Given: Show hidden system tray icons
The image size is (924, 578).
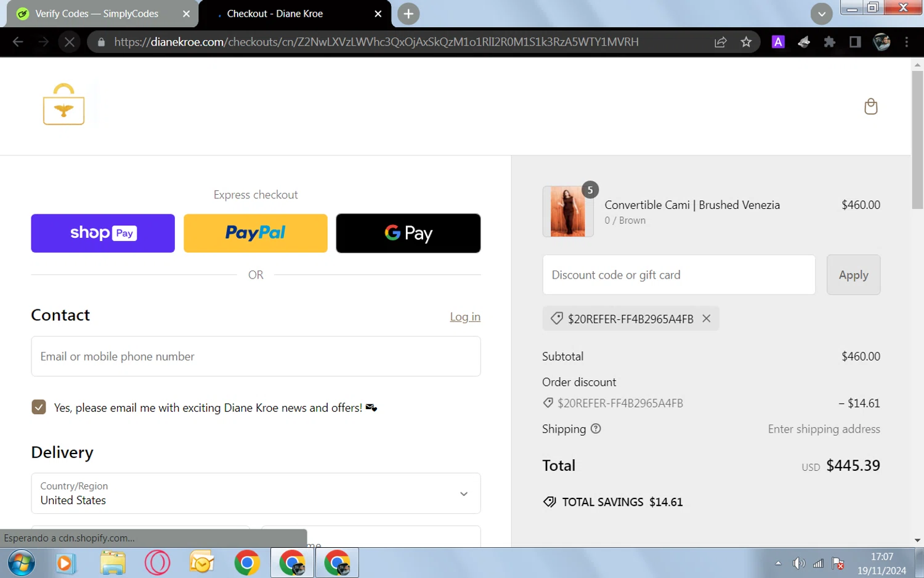Looking at the screenshot, I should pos(778,563).
